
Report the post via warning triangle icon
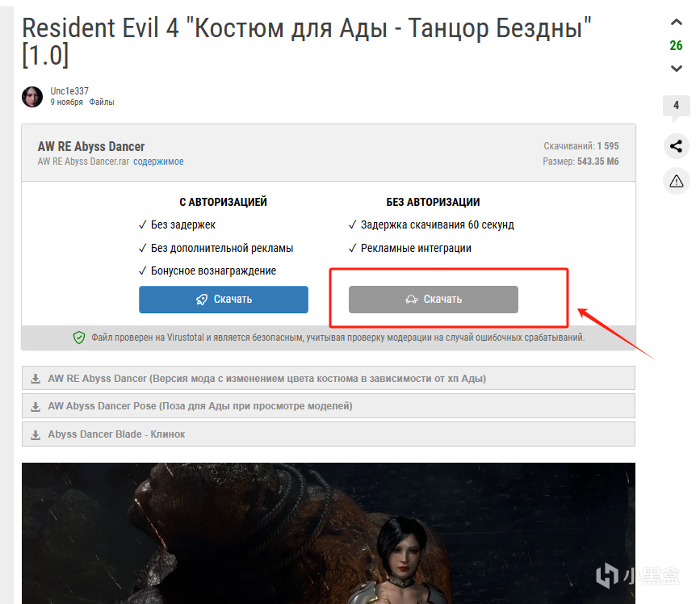pos(677,181)
